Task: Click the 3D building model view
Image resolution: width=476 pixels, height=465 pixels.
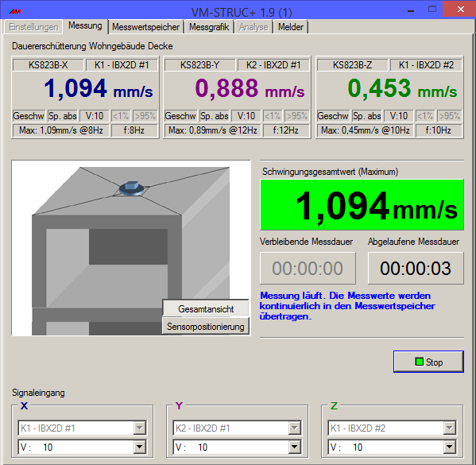Action: [130, 247]
